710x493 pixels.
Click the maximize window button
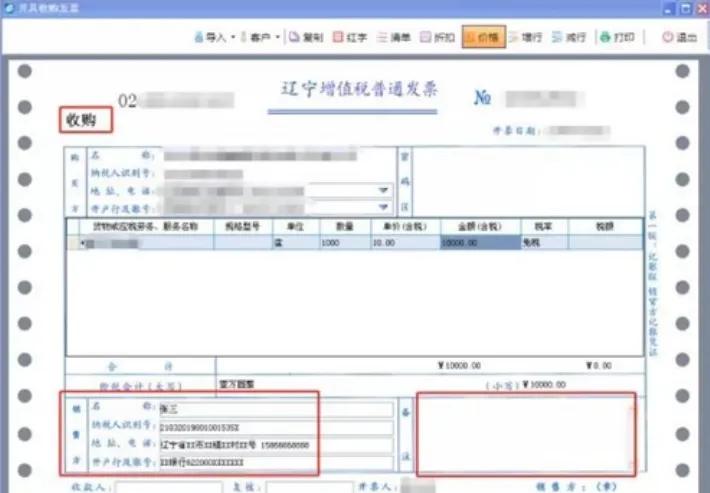click(x=686, y=8)
